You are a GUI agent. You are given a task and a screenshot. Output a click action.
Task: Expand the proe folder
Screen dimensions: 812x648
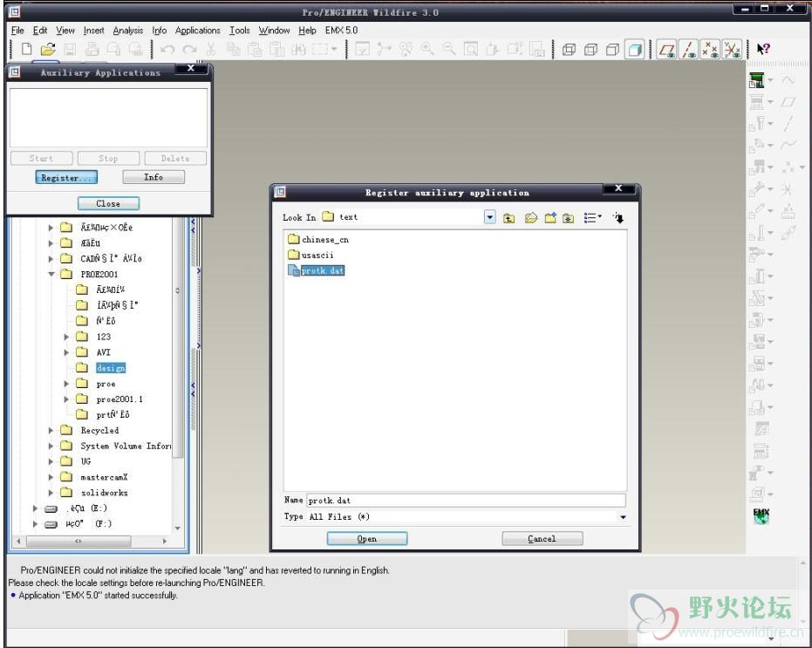coord(66,384)
